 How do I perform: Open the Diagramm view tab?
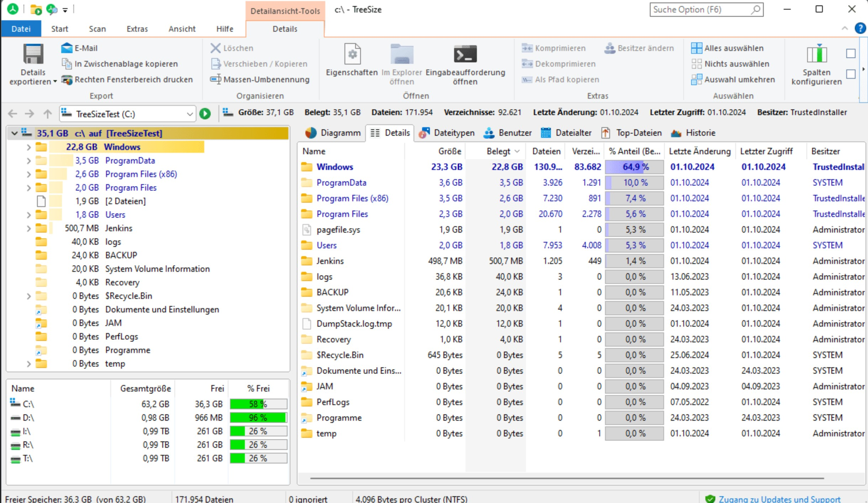point(333,133)
